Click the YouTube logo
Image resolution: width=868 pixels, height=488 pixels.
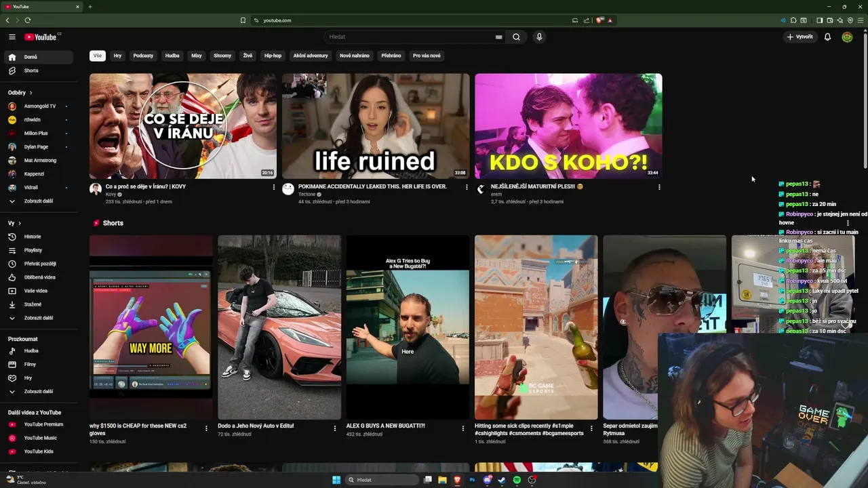point(41,37)
